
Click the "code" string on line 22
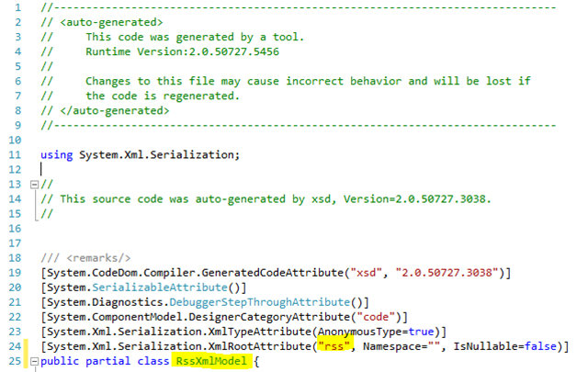click(x=376, y=317)
